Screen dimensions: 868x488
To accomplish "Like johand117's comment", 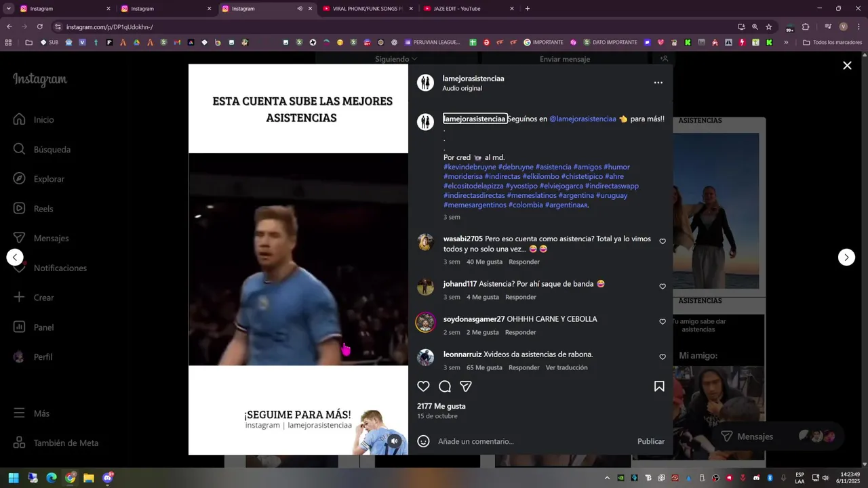I will click(x=663, y=287).
